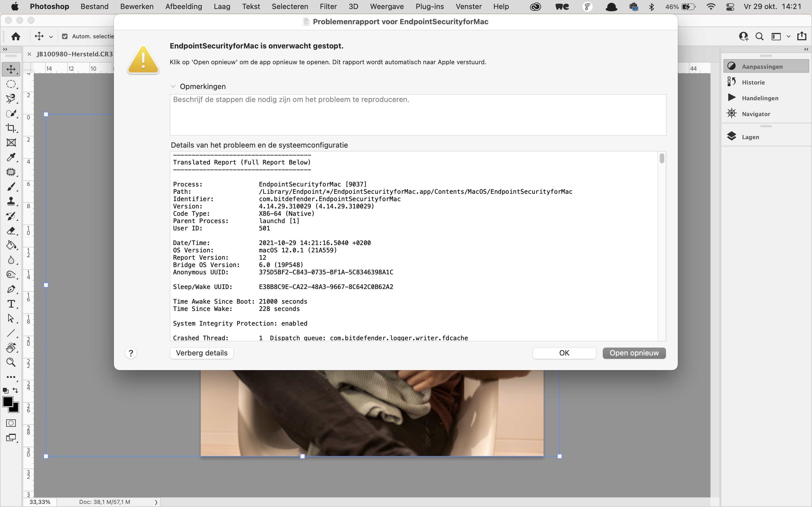The width and height of the screenshot is (812, 507).
Task: Swap foreground and background colors
Action: click(16, 390)
